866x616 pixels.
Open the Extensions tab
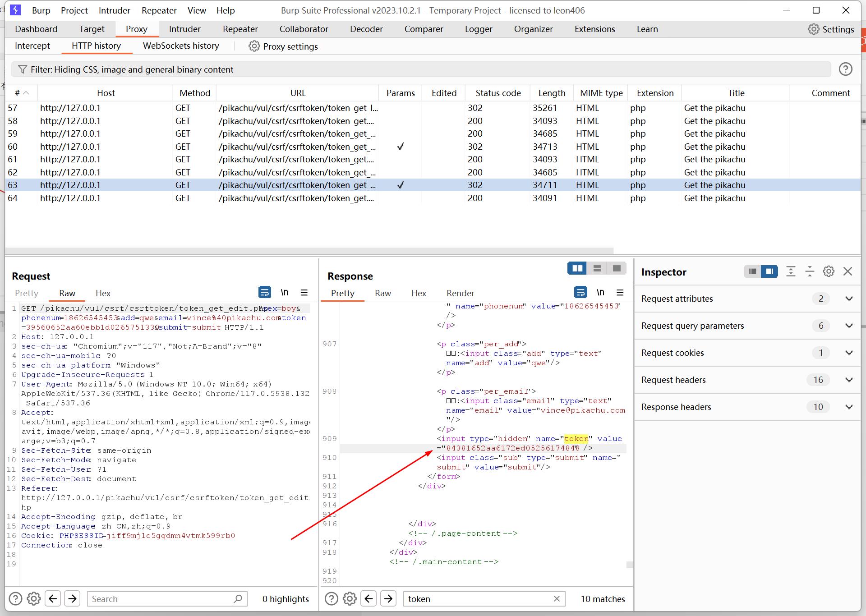click(594, 29)
